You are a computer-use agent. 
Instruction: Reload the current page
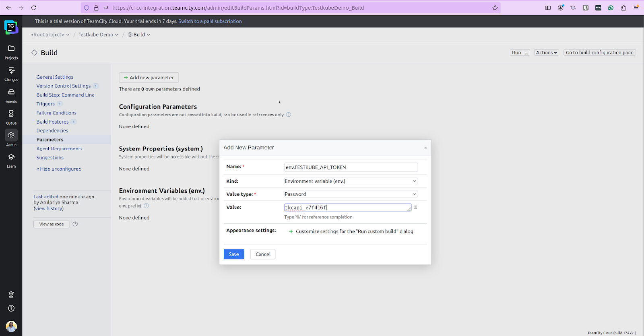click(x=34, y=8)
